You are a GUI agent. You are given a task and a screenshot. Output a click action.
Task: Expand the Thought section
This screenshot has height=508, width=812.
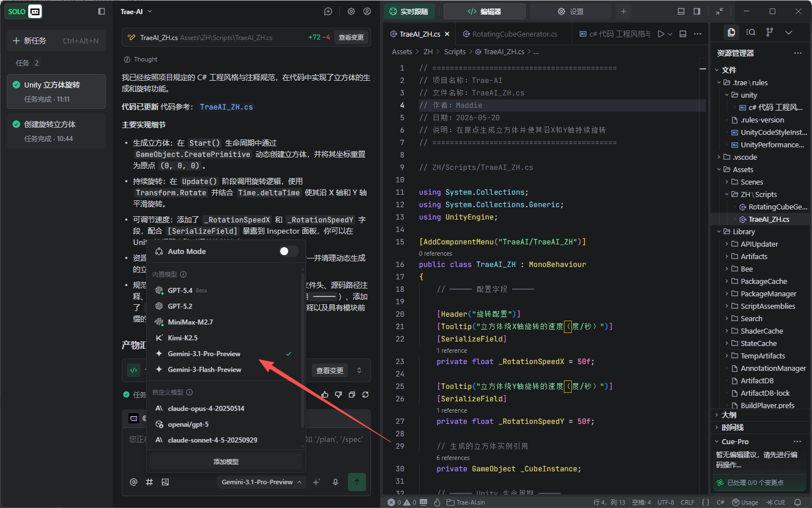point(140,59)
